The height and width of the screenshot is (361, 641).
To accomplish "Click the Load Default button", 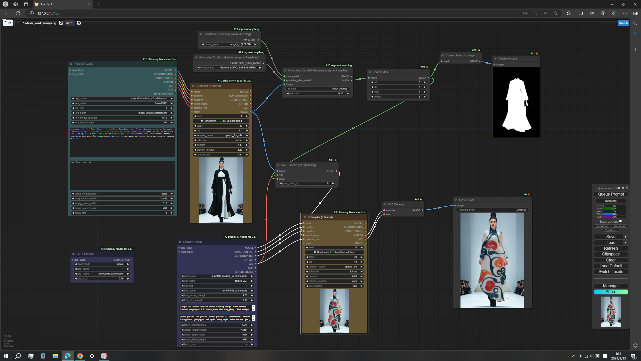I will point(611,266).
